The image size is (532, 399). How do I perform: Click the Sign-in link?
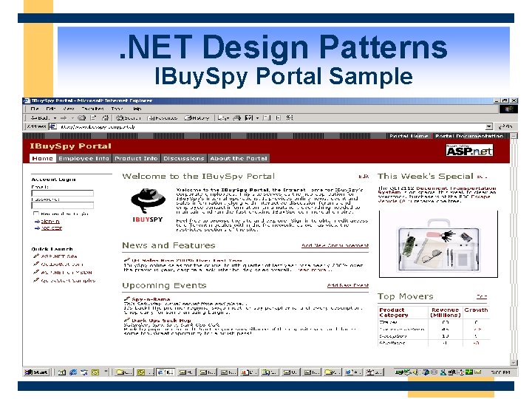tap(50, 221)
